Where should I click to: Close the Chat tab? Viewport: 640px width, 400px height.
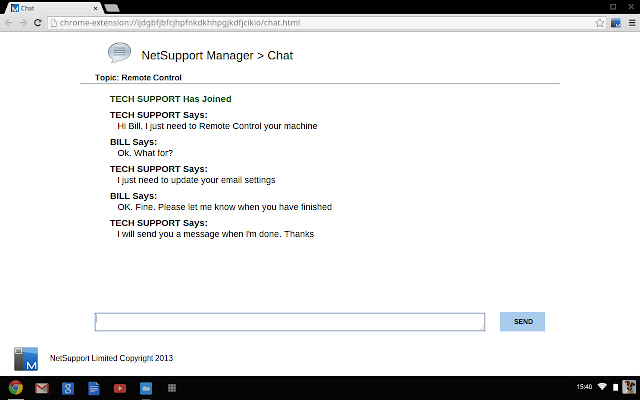(96, 8)
